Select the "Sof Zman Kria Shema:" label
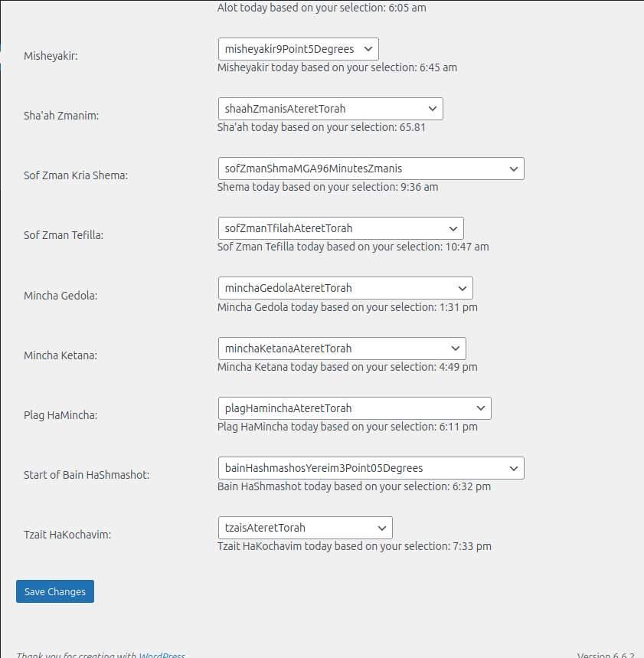This screenshot has height=658, width=644. pos(76,175)
